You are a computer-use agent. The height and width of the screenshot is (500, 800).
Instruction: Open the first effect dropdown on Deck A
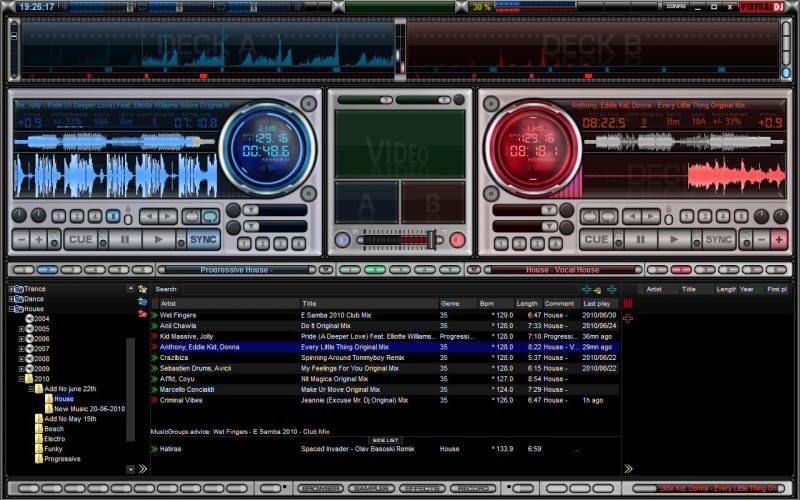click(x=251, y=210)
